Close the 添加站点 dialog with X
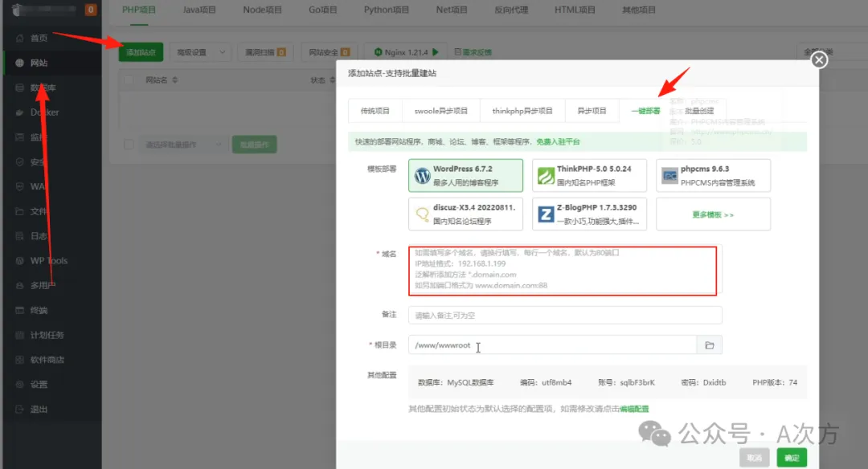This screenshot has width=868, height=469. 819,59
